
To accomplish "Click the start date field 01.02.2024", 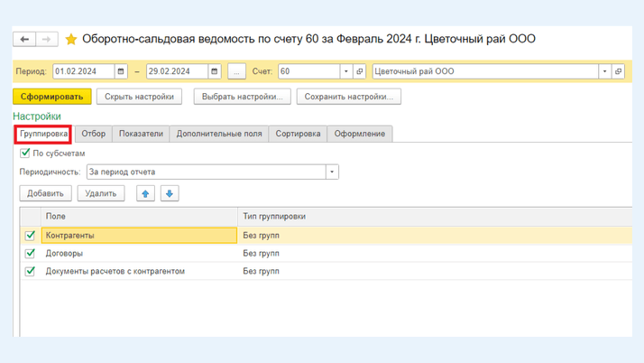I will click(x=84, y=71).
